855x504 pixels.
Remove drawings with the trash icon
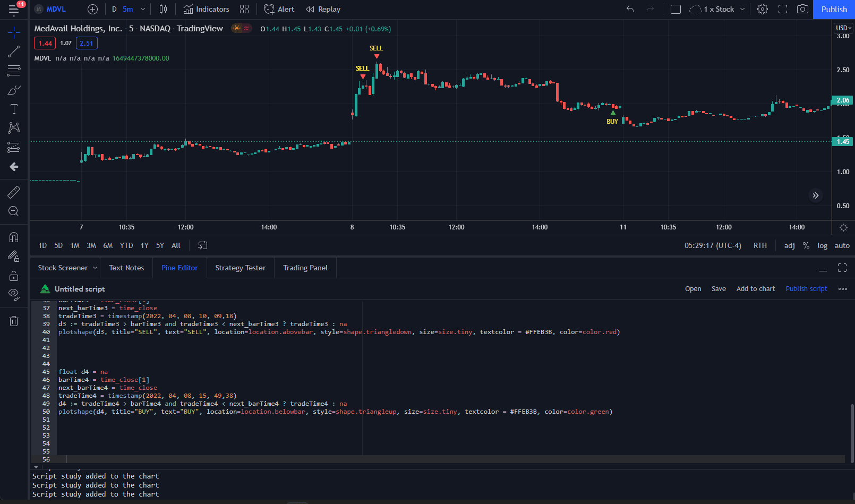(14, 321)
